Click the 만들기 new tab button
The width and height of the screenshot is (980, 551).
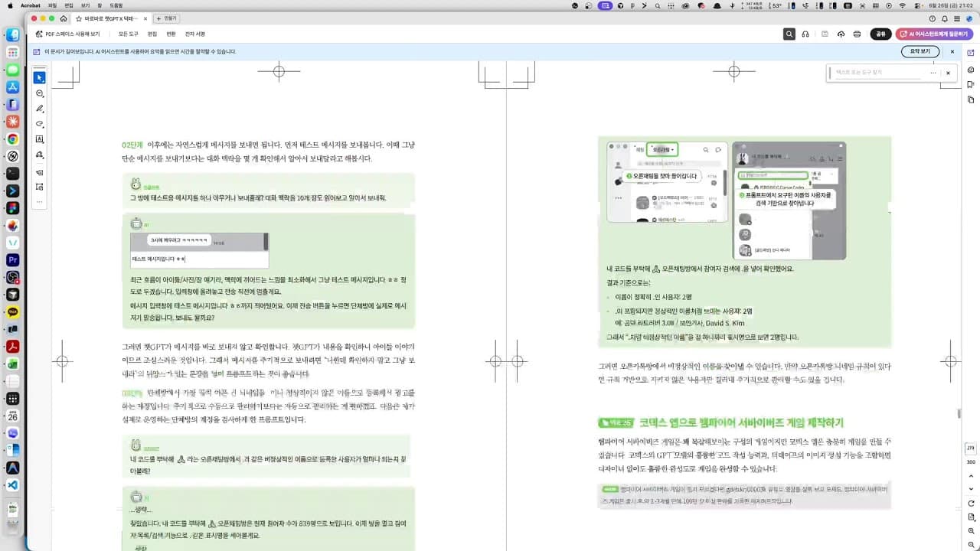(167, 18)
